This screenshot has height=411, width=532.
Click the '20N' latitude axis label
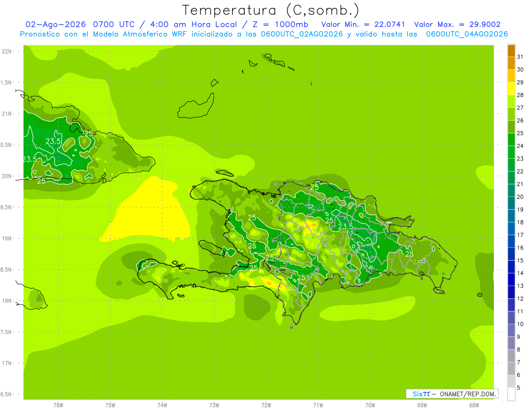[x=6, y=176]
